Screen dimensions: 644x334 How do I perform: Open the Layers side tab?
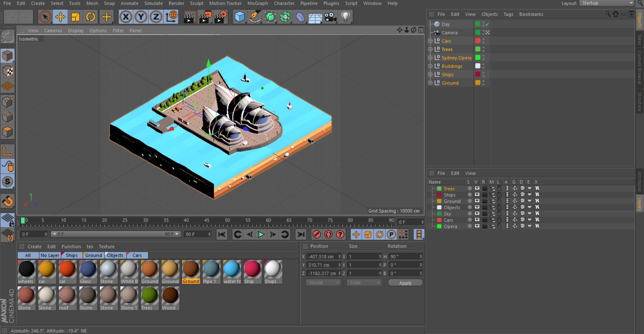point(640,204)
